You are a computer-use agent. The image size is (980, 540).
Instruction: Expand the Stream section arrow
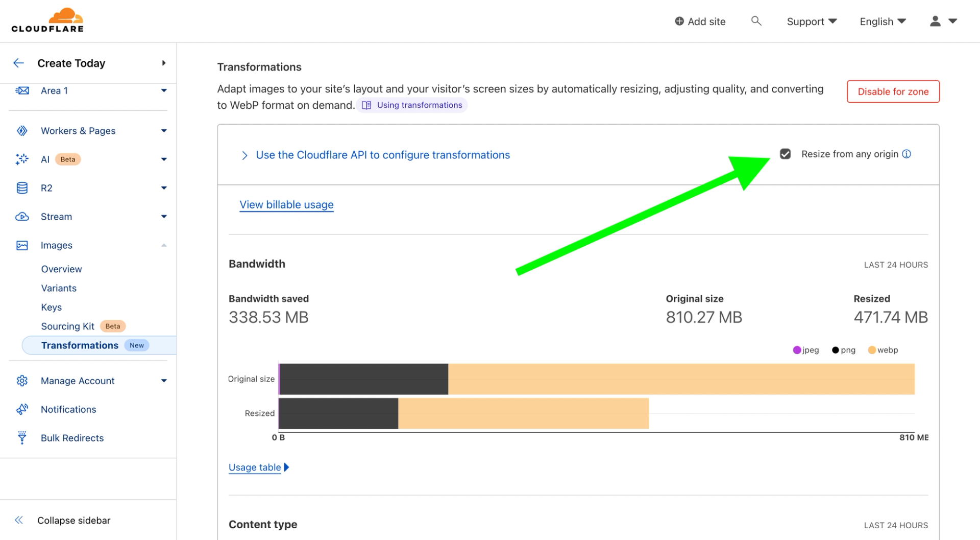pyautogui.click(x=164, y=217)
